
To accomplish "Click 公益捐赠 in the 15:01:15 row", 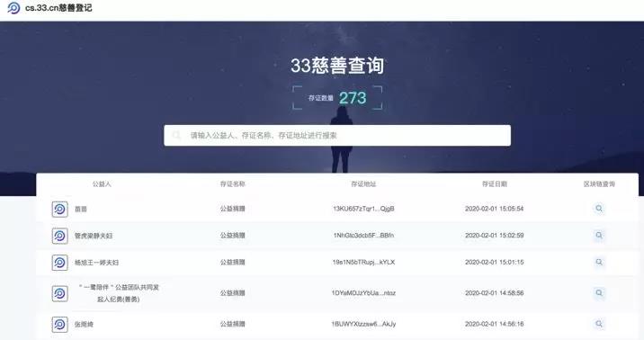I will (232, 262).
